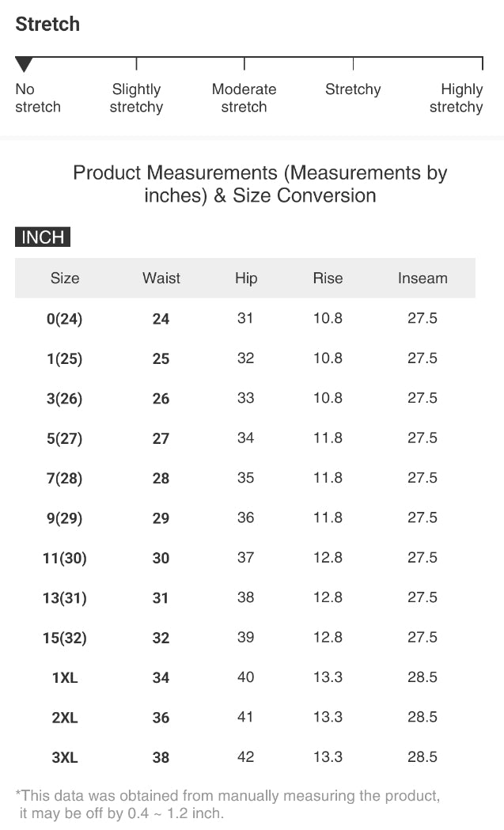Select the 1XL size row
This screenshot has height=830, width=504.
pyautogui.click(x=65, y=677)
